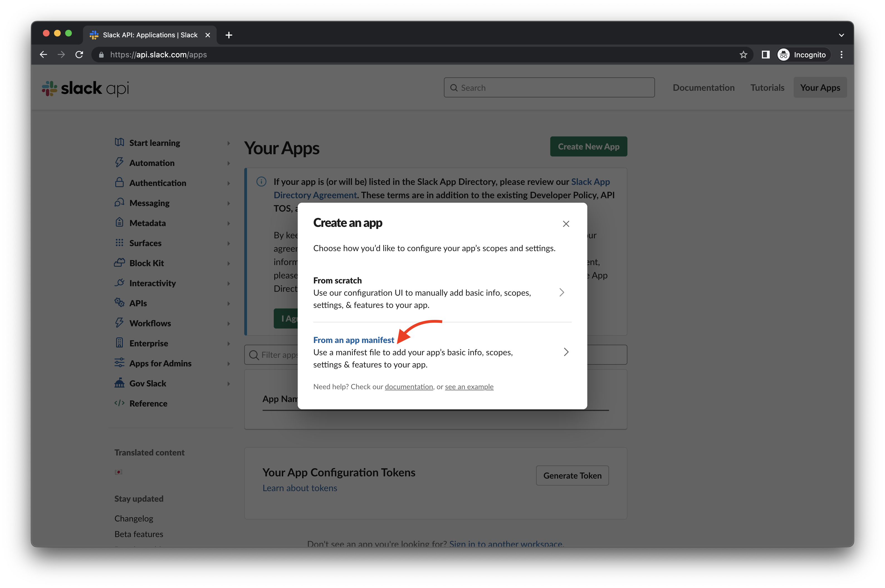Open Block Kit in the sidebar
Viewport: 885px width, 588px height.
(147, 263)
